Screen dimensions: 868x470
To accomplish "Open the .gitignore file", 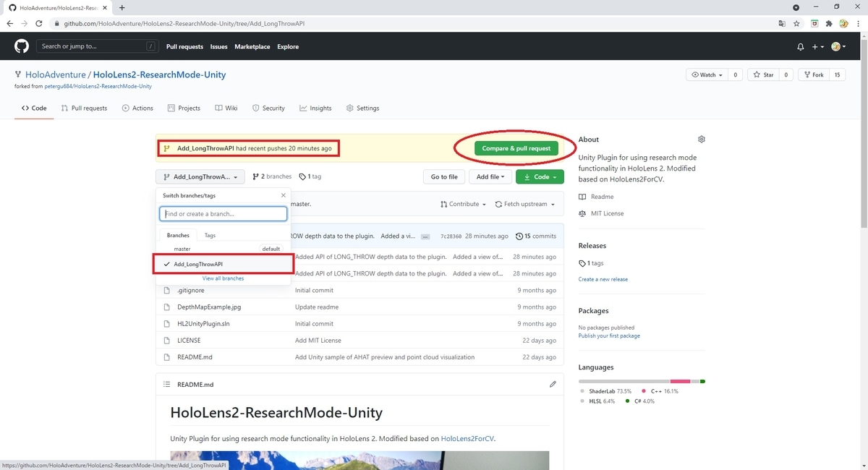I will coord(191,290).
